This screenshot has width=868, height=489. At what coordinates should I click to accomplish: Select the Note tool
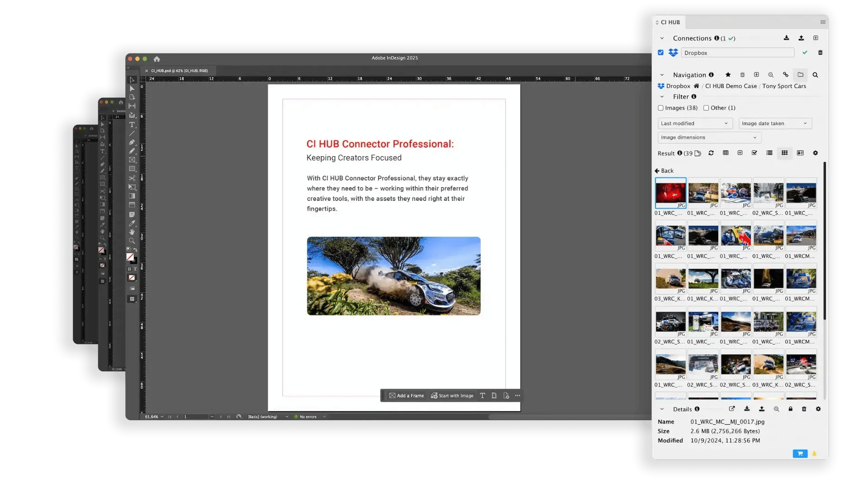[132, 215]
